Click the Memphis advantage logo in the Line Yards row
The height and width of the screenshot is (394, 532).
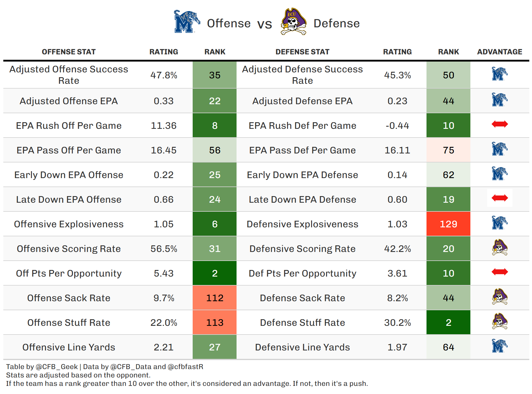(x=500, y=346)
